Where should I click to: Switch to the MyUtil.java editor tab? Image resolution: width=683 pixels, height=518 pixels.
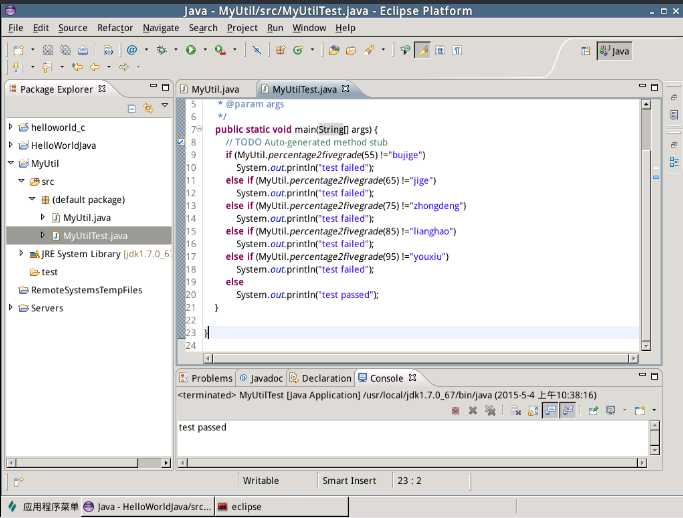tap(210, 89)
